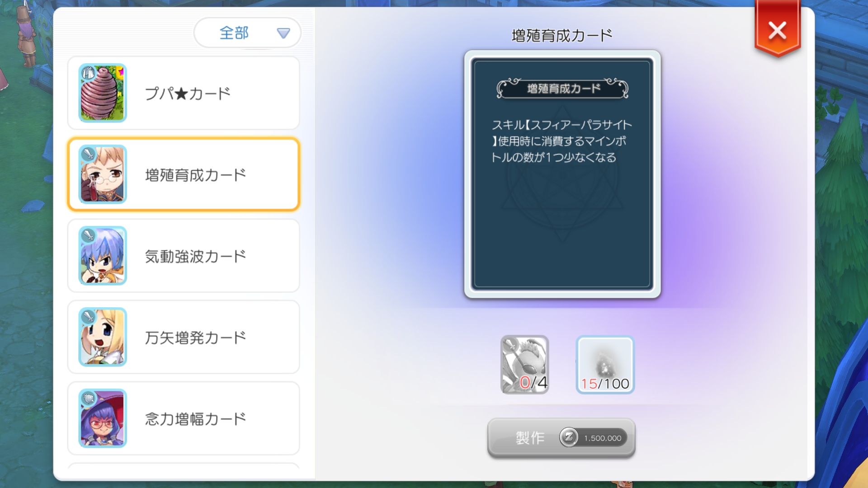The image size is (868, 488).
Task: Select プパ★カード list entry
Action: [x=184, y=93]
